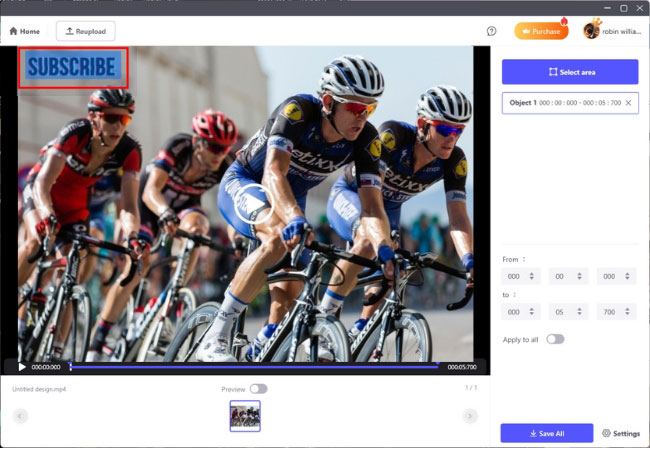Toggle the Preview switch
This screenshot has width=650, height=450.
tap(258, 389)
